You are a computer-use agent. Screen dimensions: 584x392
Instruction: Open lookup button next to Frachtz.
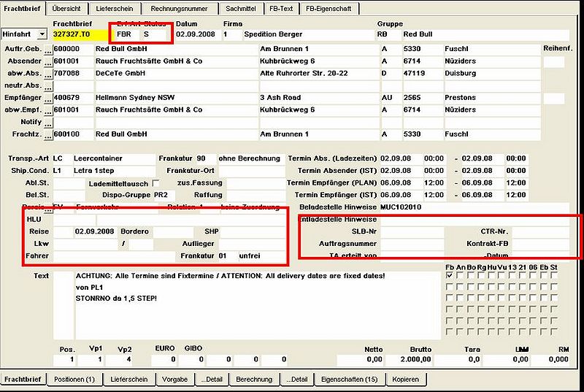pos(48,136)
